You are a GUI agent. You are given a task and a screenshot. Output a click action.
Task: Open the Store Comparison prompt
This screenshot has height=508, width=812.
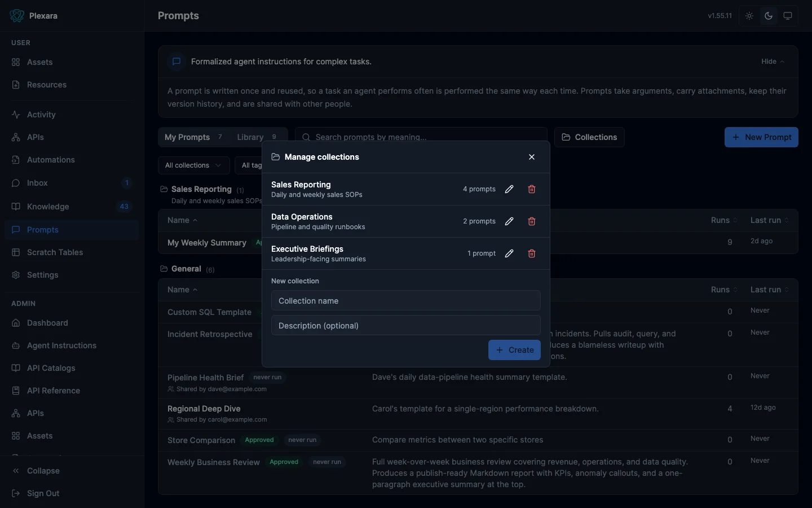[201, 440]
